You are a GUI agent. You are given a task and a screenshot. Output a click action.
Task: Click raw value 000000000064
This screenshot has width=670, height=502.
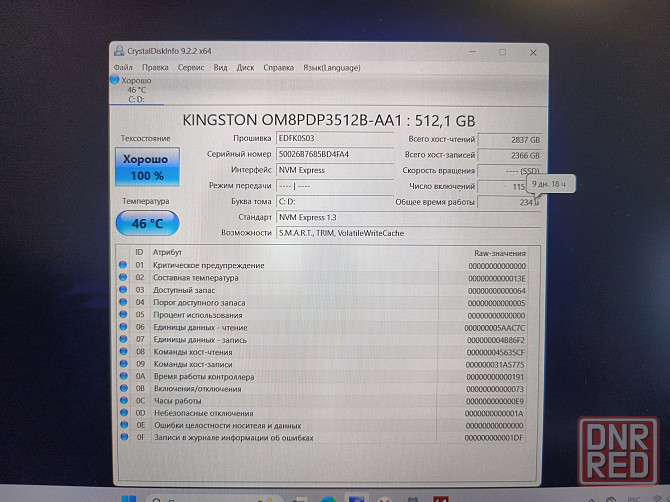click(497, 291)
